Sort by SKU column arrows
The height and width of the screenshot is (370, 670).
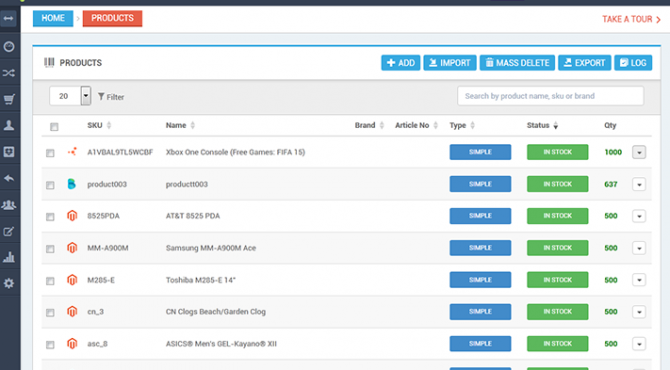click(109, 125)
